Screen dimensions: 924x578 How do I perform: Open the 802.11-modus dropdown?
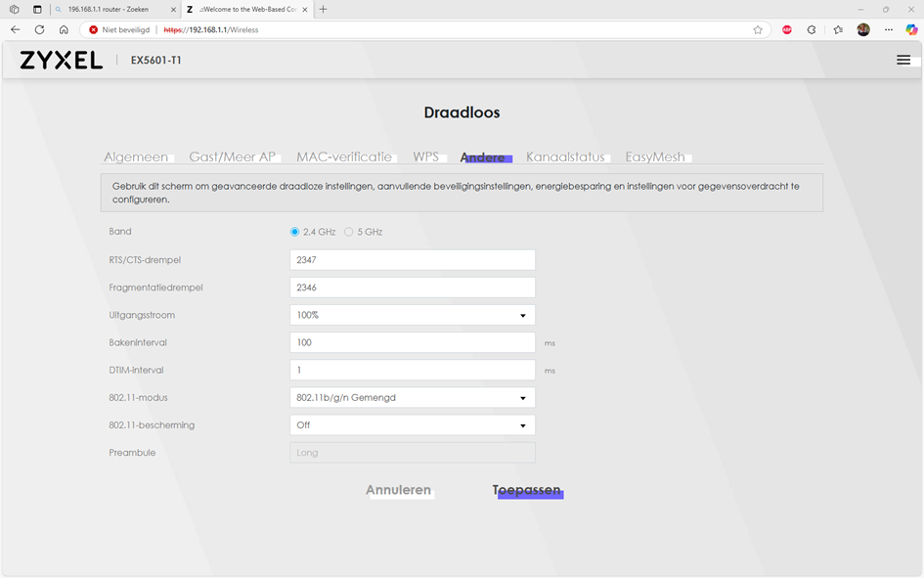pos(413,398)
